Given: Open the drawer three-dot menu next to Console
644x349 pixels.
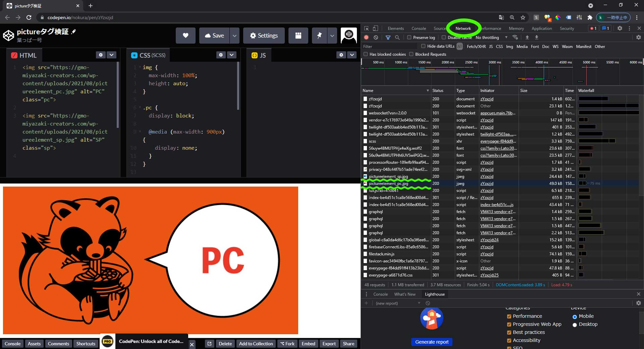Looking at the screenshot, I should click(366, 294).
